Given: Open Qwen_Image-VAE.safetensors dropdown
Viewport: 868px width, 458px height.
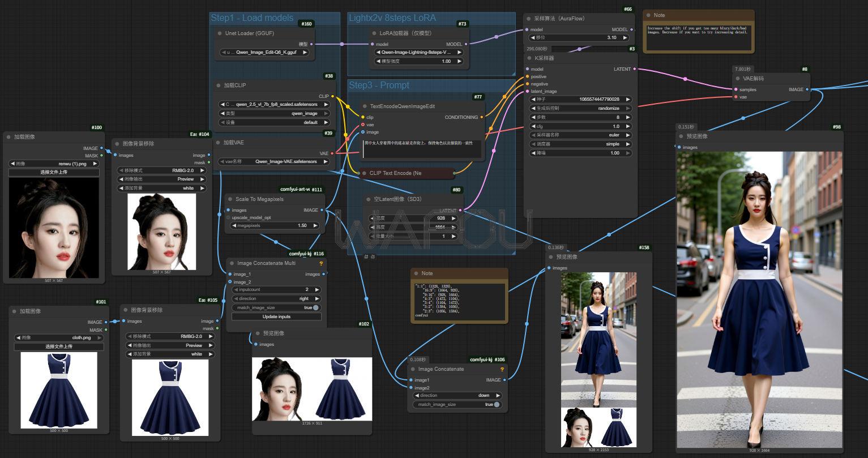Looking at the screenshot, I should click(275, 161).
